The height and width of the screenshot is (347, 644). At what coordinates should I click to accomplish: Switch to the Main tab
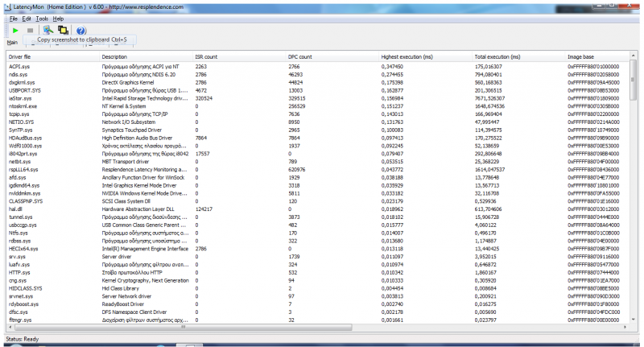(12, 43)
